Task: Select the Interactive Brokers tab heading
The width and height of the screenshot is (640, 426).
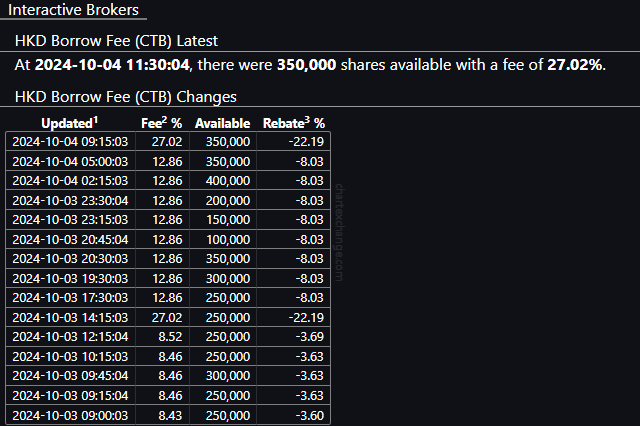Action: tap(73, 10)
